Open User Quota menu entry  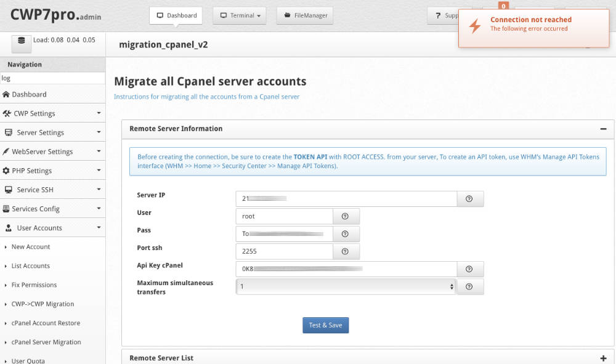tap(28, 360)
